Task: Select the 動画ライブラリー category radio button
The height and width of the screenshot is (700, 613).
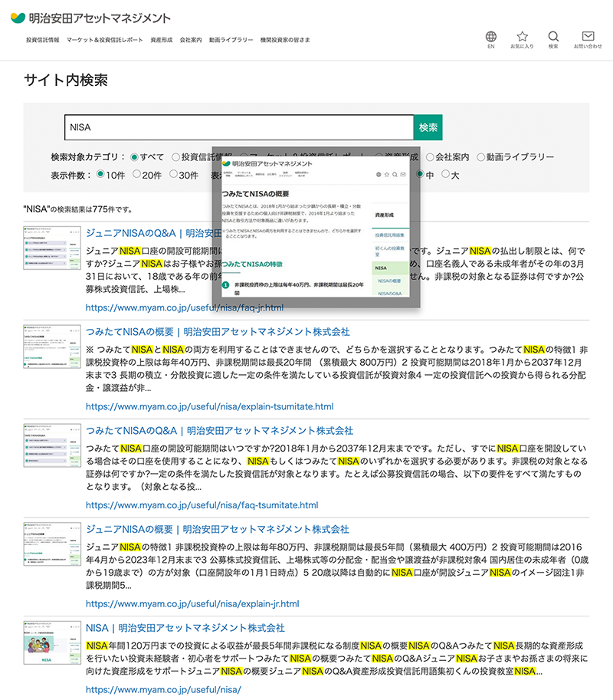Action: point(480,157)
